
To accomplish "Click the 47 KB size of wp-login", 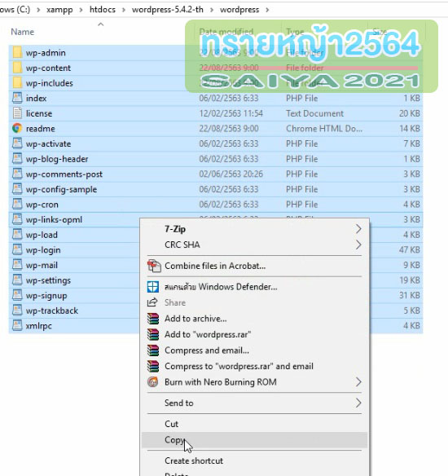I will pos(410,250).
